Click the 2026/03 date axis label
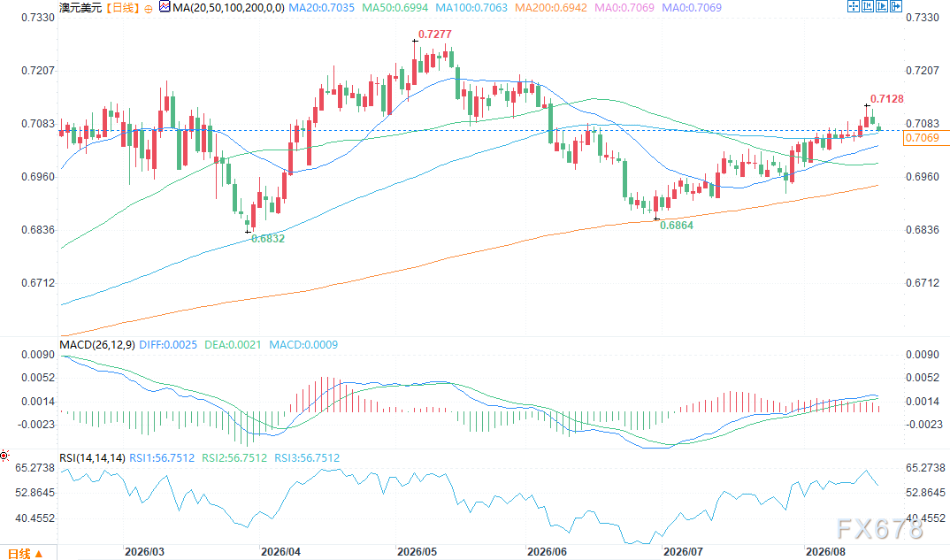The width and height of the screenshot is (950, 560). [x=144, y=552]
